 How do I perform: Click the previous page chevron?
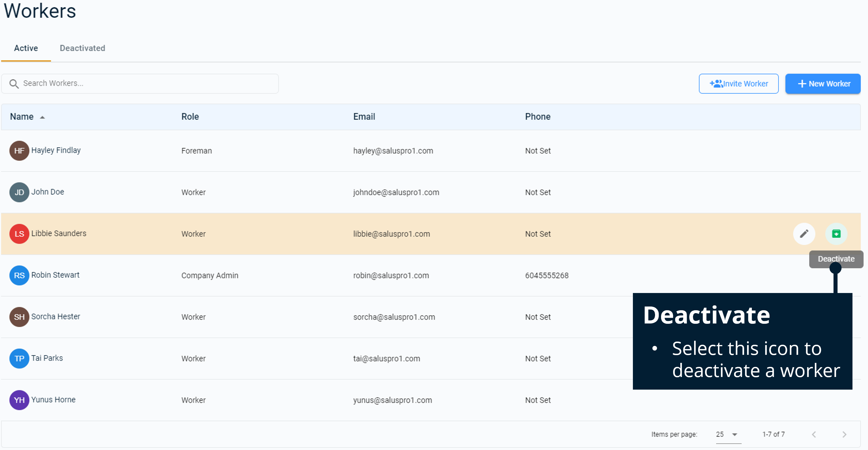[x=815, y=434]
